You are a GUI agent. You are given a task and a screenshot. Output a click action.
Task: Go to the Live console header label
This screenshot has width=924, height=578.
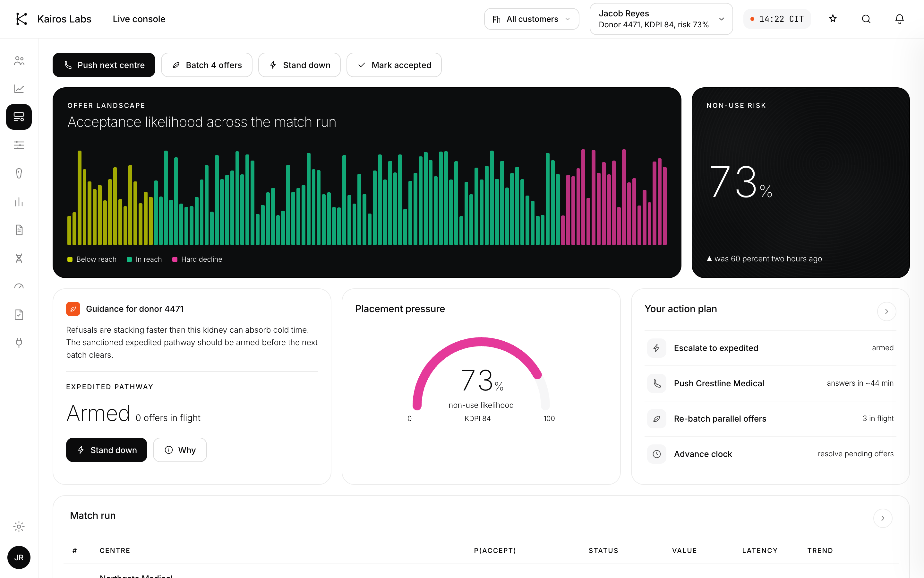point(139,19)
